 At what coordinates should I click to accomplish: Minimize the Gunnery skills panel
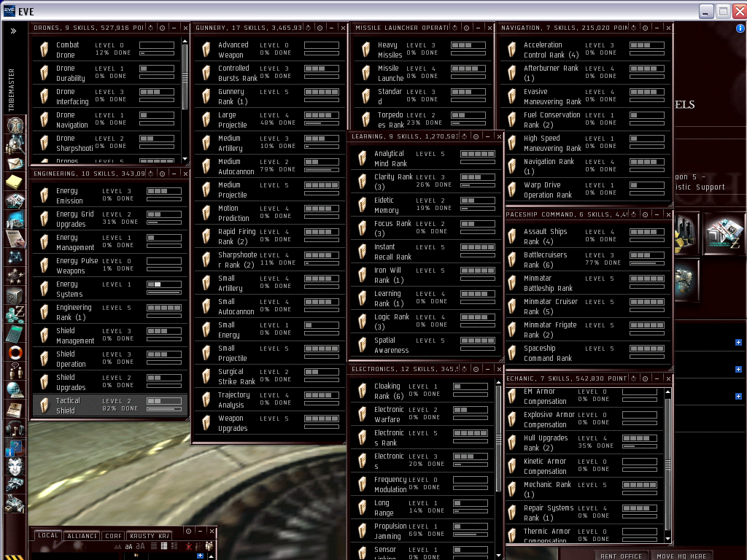click(332, 28)
